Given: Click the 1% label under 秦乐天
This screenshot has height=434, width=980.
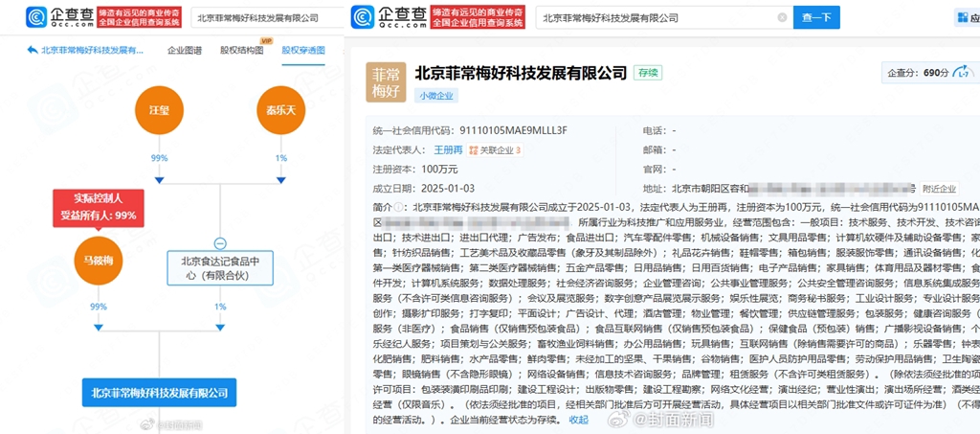Looking at the screenshot, I should [x=281, y=158].
